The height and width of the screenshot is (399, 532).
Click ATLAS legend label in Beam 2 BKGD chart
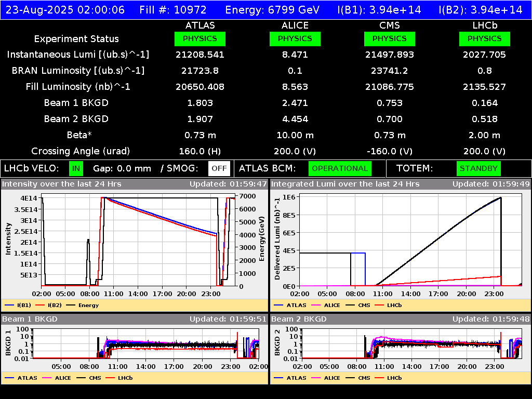pyautogui.click(x=296, y=378)
